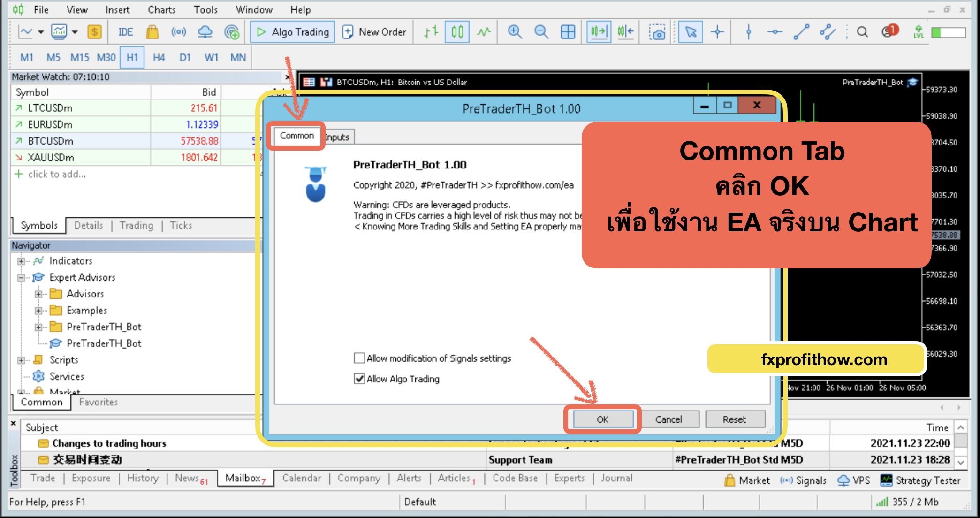Collapse the Expert Advisors node
The height and width of the screenshot is (518, 980).
(21, 278)
